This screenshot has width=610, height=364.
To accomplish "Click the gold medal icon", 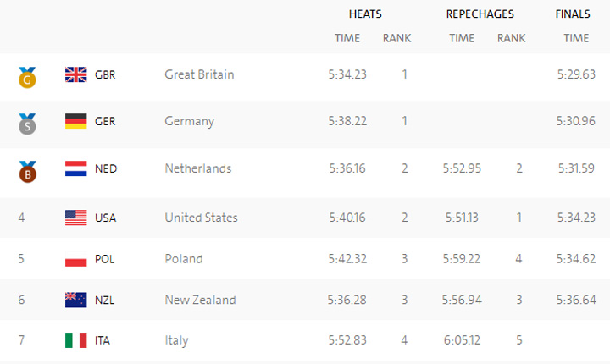I will 27,77.
